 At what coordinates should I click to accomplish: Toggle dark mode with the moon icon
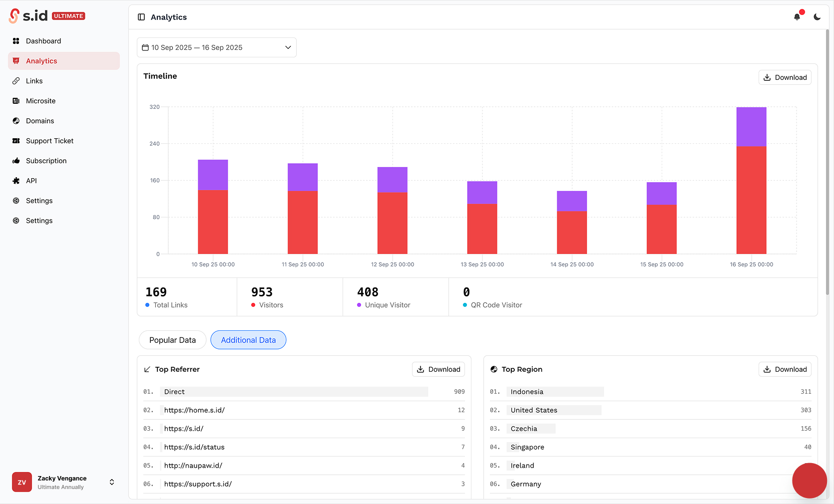(x=817, y=16)
